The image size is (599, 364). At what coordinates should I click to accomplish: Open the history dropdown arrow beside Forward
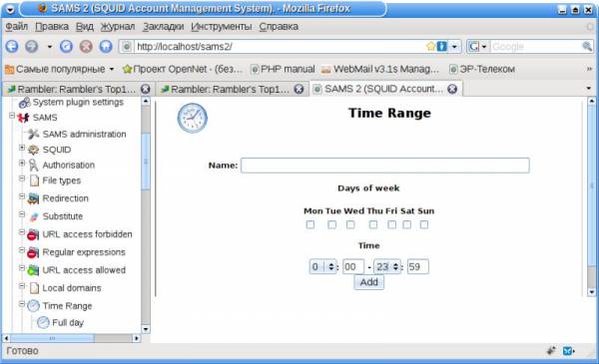point(49,47)
